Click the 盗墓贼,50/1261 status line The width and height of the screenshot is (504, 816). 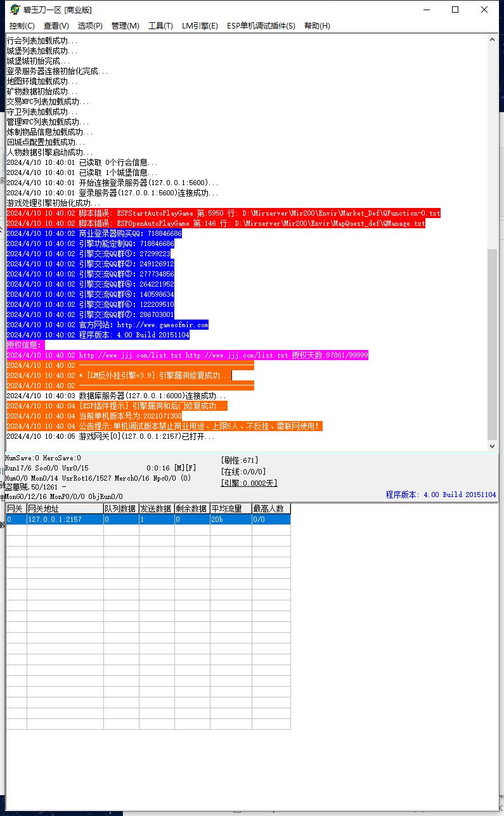point(36,487)
